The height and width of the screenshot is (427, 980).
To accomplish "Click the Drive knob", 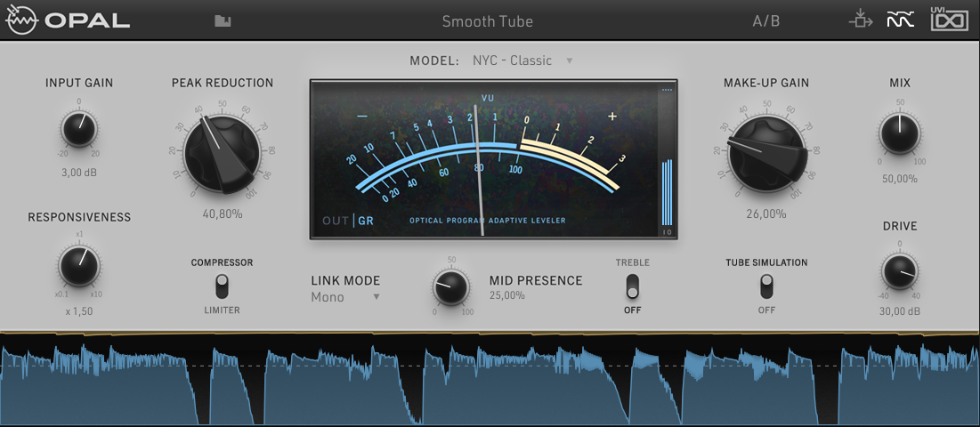I will 900,271.
